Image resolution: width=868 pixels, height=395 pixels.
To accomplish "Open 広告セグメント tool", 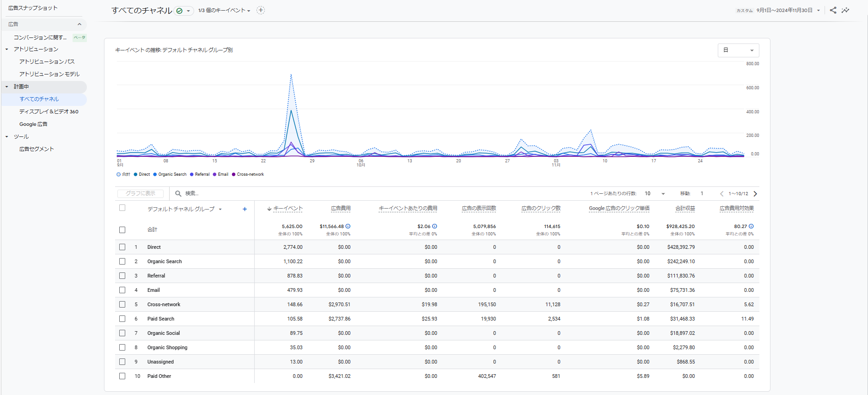I will pyautogui.click(x=37, y=149).
